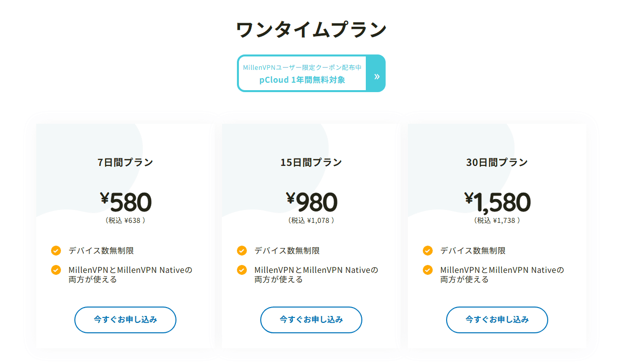
Task: Select the 7日間プラン title
Action: coord(125,162)
